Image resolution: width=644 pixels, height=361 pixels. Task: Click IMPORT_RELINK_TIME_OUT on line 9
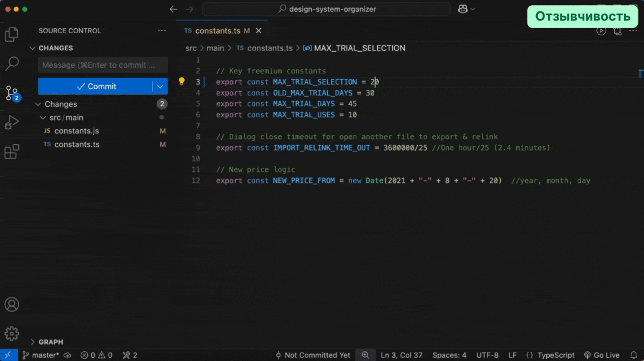[x=321, y=148]
